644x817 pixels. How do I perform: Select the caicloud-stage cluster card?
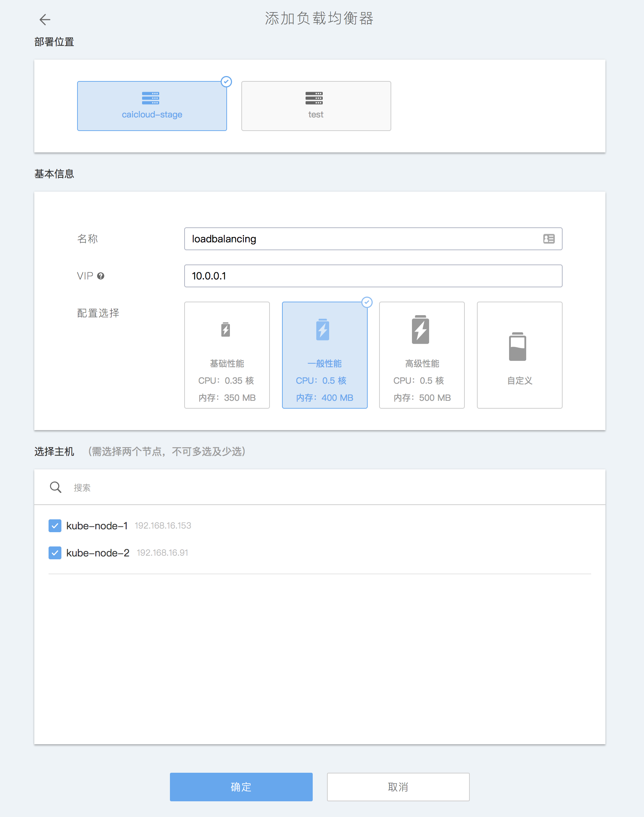pyautogui.click(x=152, y=106)
